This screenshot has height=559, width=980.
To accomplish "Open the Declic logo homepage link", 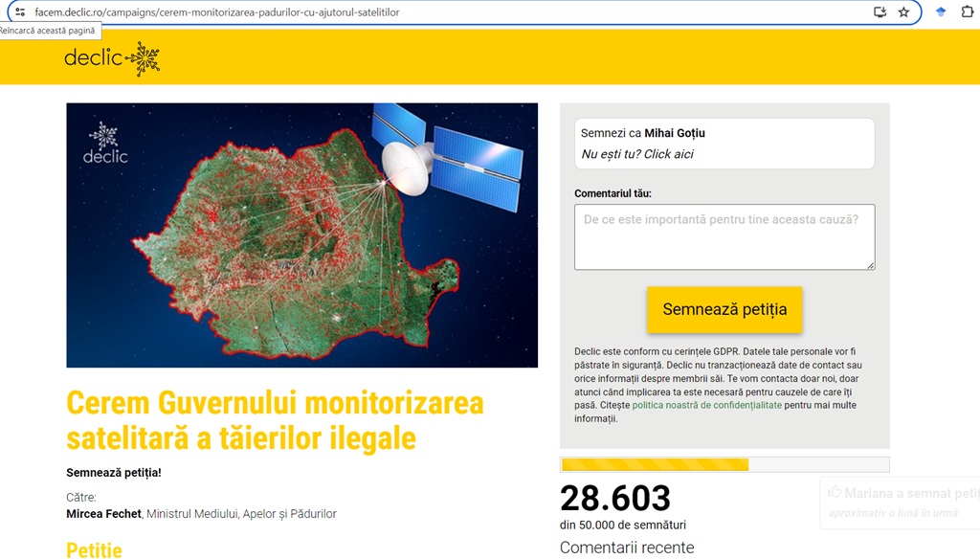I will click(x=112, y=58).
